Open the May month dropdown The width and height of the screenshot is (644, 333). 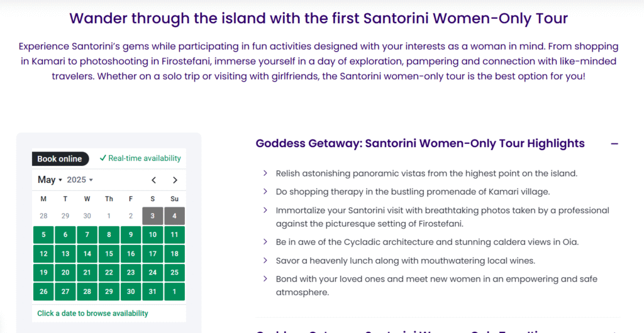[50, 180]
